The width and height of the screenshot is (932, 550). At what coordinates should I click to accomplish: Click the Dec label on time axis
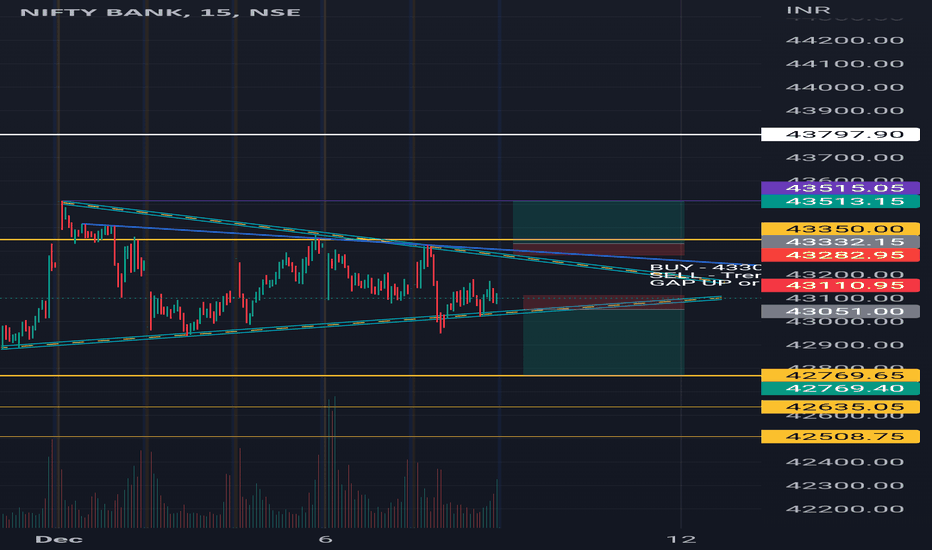pos(59,539)
